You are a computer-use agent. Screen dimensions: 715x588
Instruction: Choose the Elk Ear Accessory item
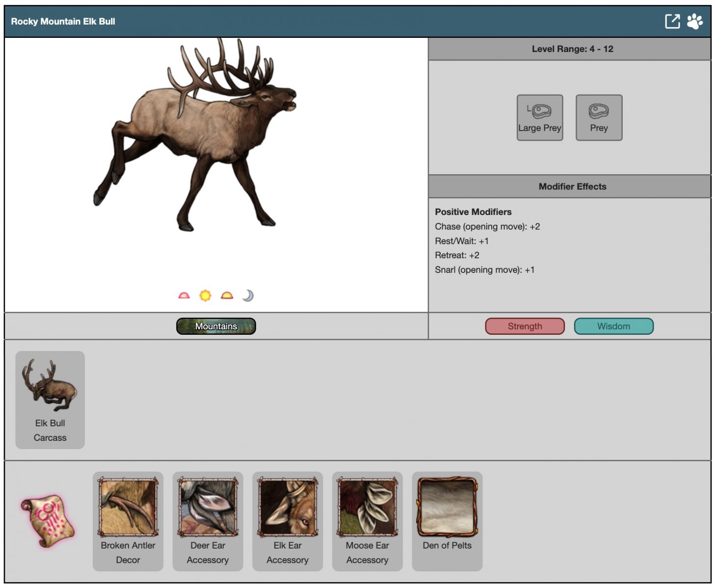pyautogui.click(x=288, y=521)
